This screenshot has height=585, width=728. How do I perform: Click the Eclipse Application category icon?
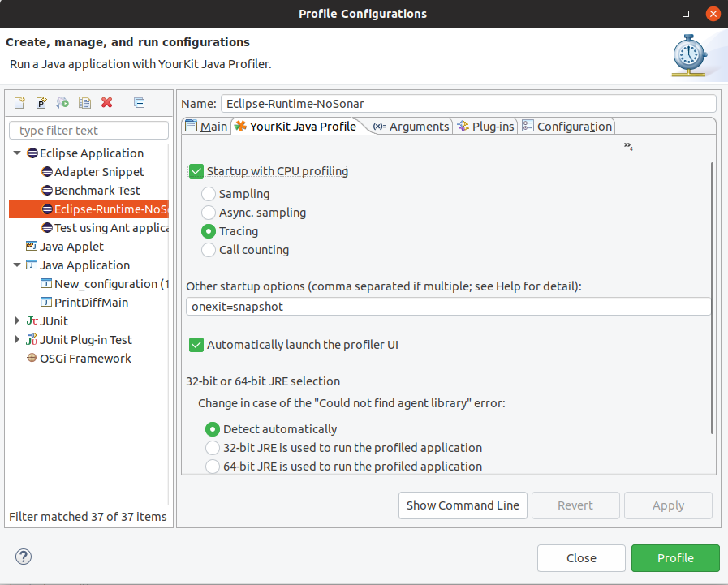(x=32, y=153)
